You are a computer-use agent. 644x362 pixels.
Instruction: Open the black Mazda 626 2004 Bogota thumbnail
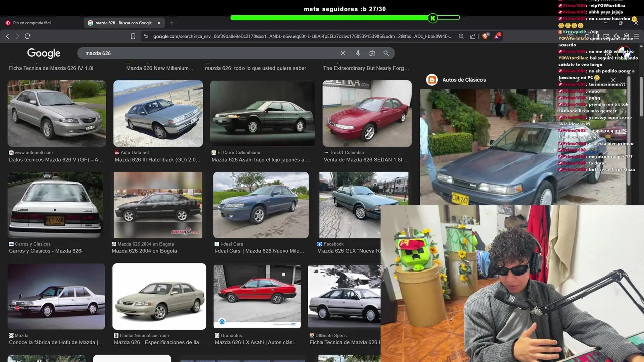pyautogui.click(x=158, y=205)
